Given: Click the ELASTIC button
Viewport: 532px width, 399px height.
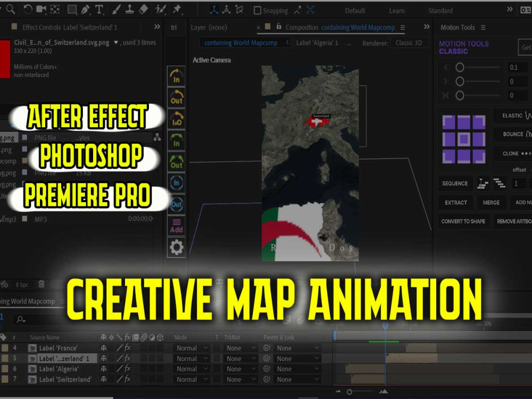Looking at the screenshot, I should point(513,115).
